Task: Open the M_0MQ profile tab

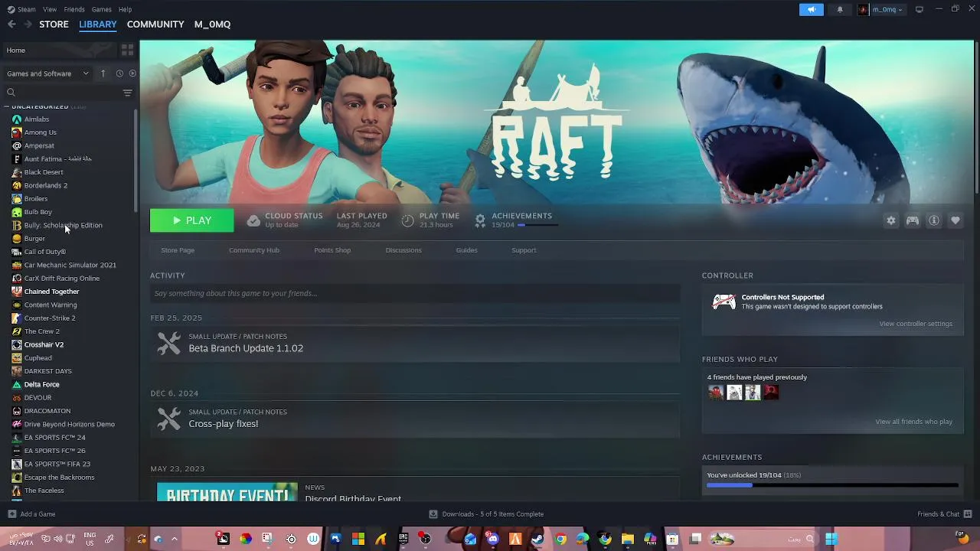Action: tap(212, 24)
